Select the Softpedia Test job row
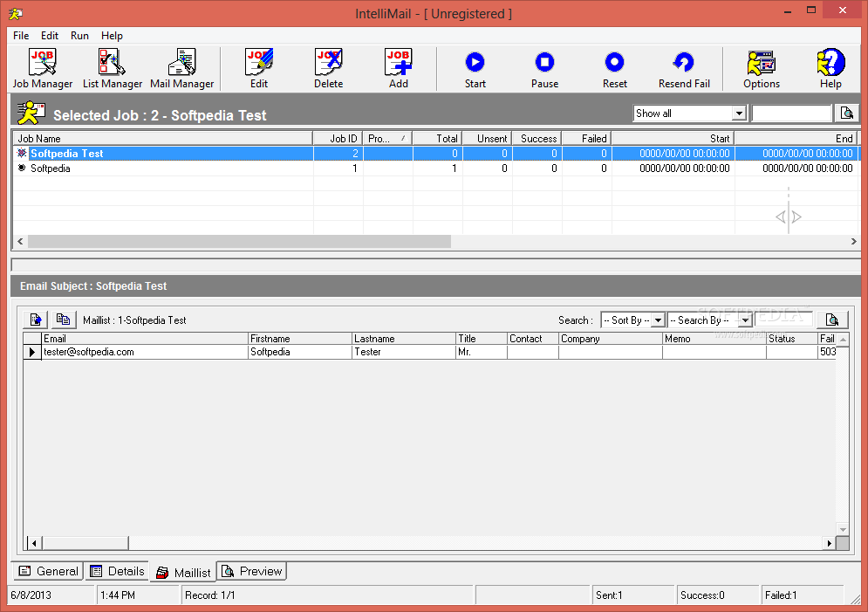868x612 pixels. click(x=435, y=154)
